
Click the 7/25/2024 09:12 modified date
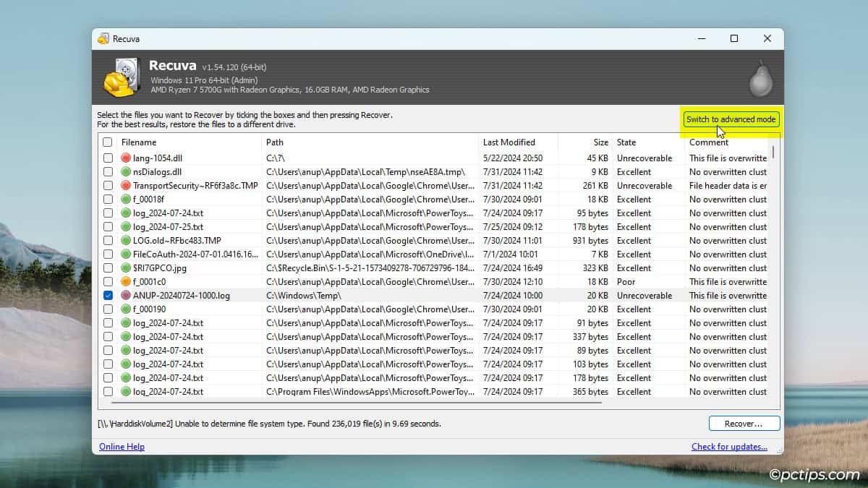(x=513, y=227)
